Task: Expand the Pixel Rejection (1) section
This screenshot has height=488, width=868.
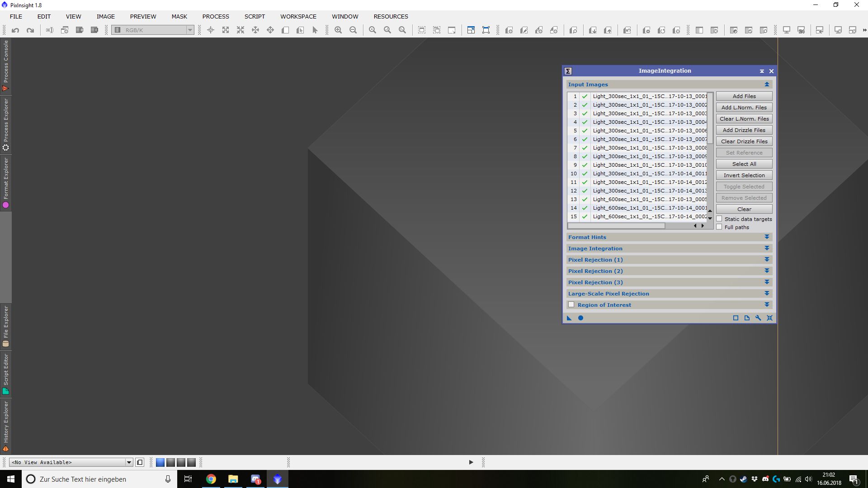Action: (x=767, y=259)
